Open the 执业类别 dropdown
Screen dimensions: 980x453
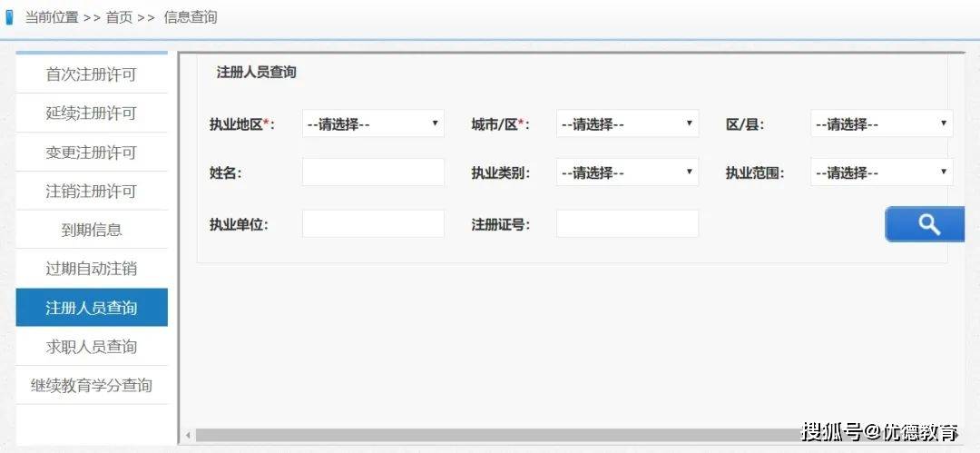tap(628, 172)
